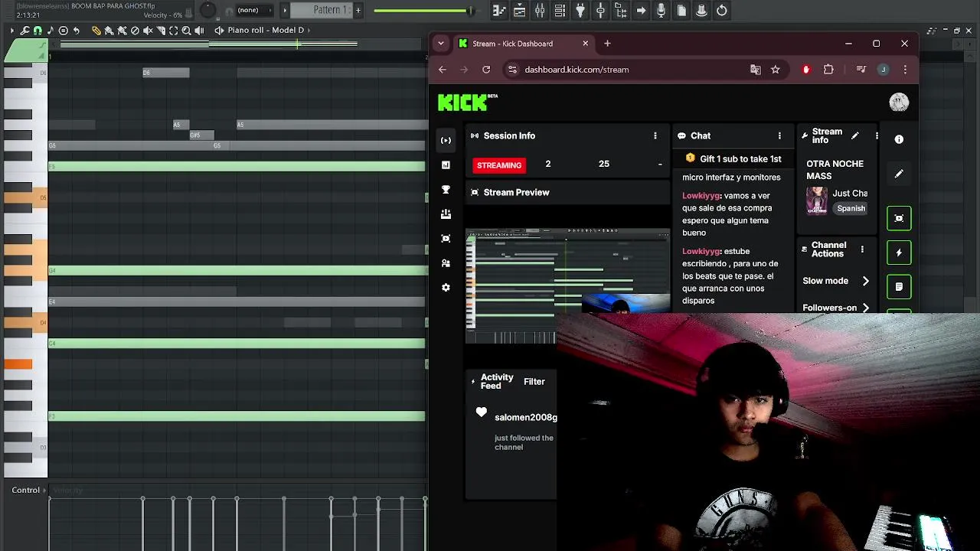Select the Delete tool in piano roll
The width and height of the screenshot is (980, 551).
tap(136, 31)
